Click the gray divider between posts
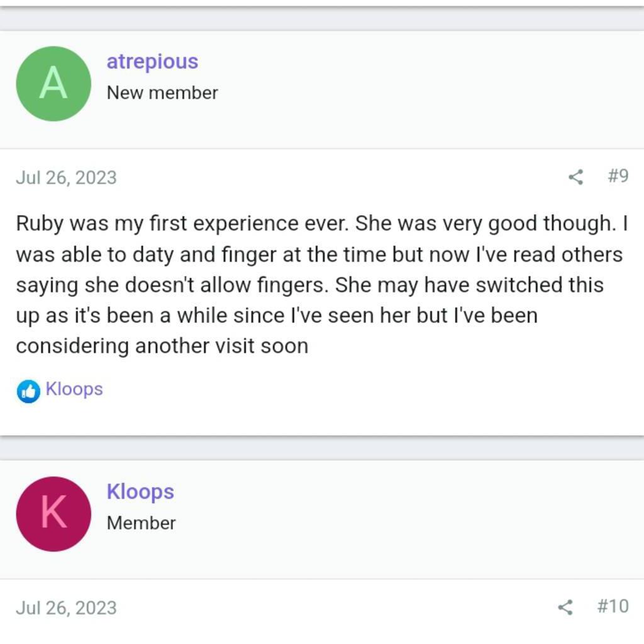 pyautogui.click(x=322, y=448)
